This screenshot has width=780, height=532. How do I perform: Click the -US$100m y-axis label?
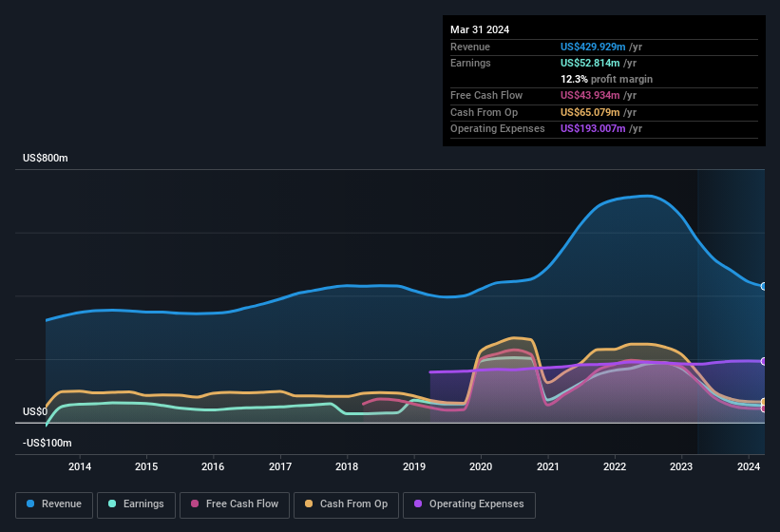coord(47,444)
